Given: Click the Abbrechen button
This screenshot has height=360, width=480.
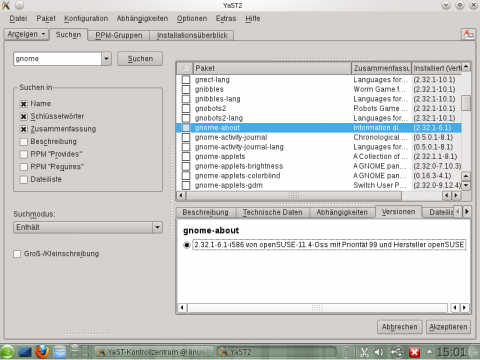Looking at the screenshot, I should tap(400, 327).
